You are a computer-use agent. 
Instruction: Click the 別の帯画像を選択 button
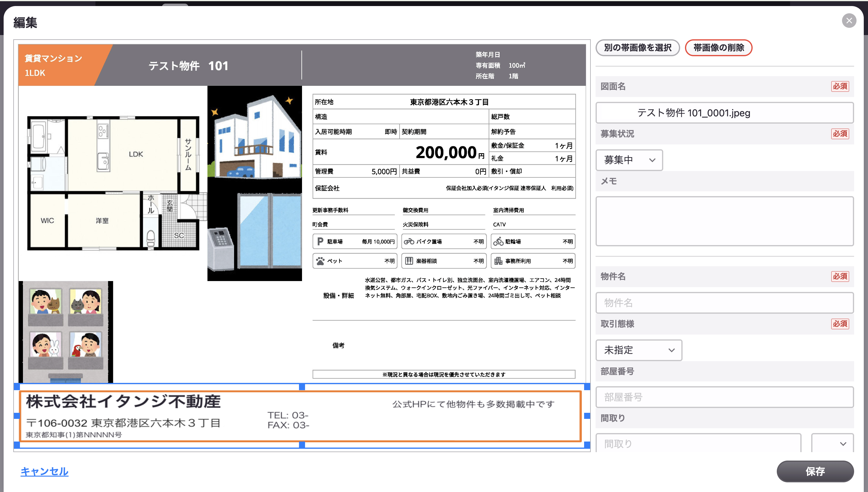coord(638,48)
